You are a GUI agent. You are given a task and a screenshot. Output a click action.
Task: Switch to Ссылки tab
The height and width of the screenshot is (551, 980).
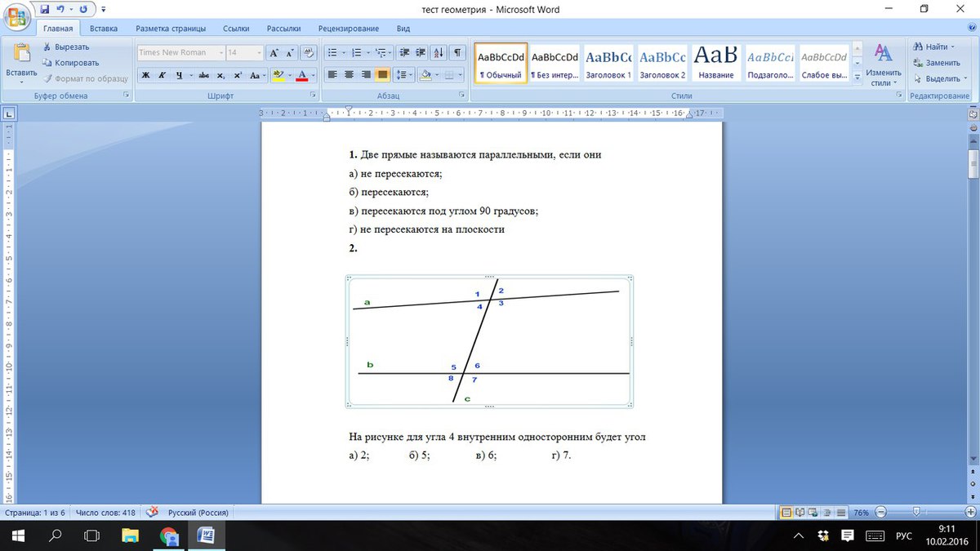click(x=235, y=28)
